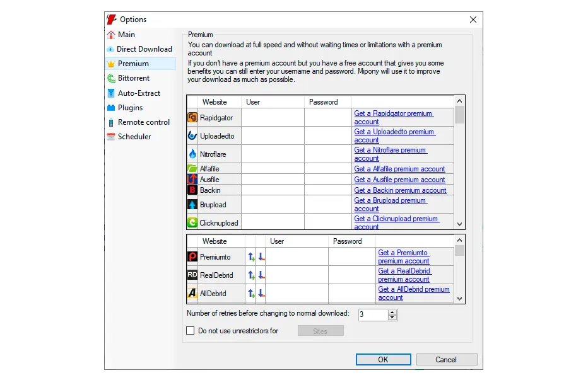Click the Scheduler calendar icon
Viewport: 588px width, 385px height.
[x=111, y=137]
